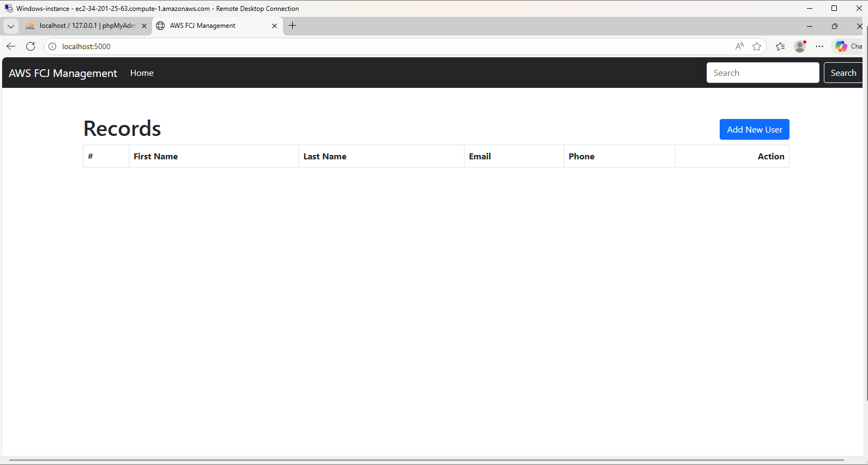
Task: Close the phpMyAdmin tab
Action: [x=144, y=26]
